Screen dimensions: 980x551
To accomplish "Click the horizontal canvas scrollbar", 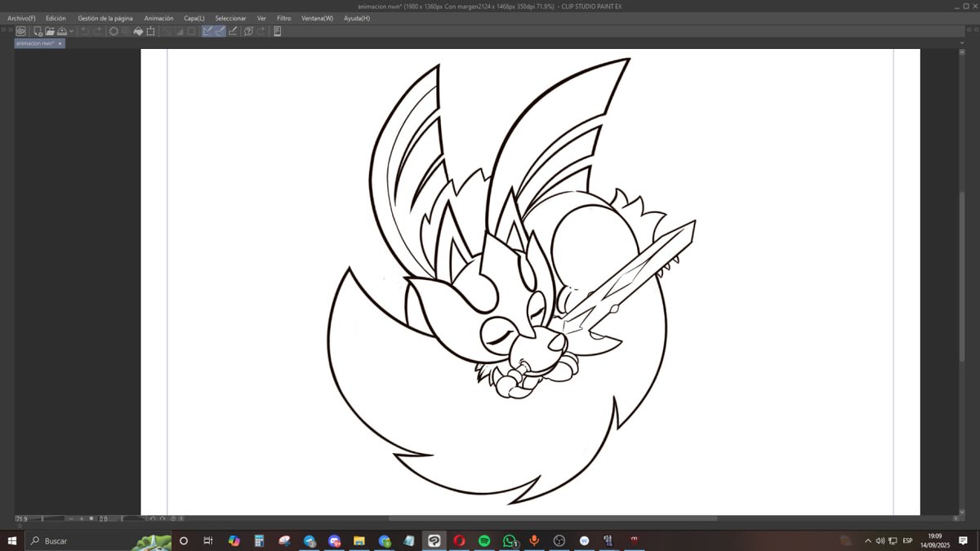I will click(x=552, y=518).
